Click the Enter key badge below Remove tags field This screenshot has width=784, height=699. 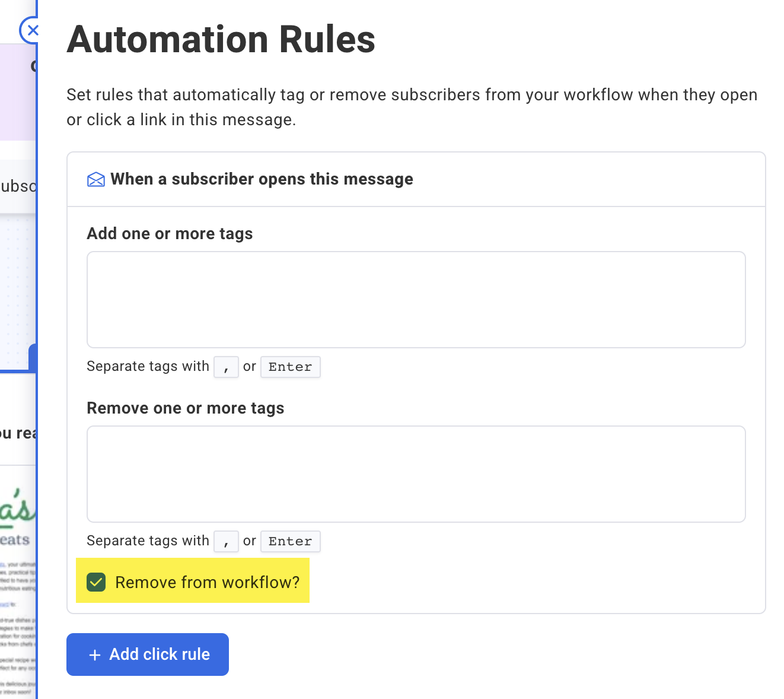point(290,541)
